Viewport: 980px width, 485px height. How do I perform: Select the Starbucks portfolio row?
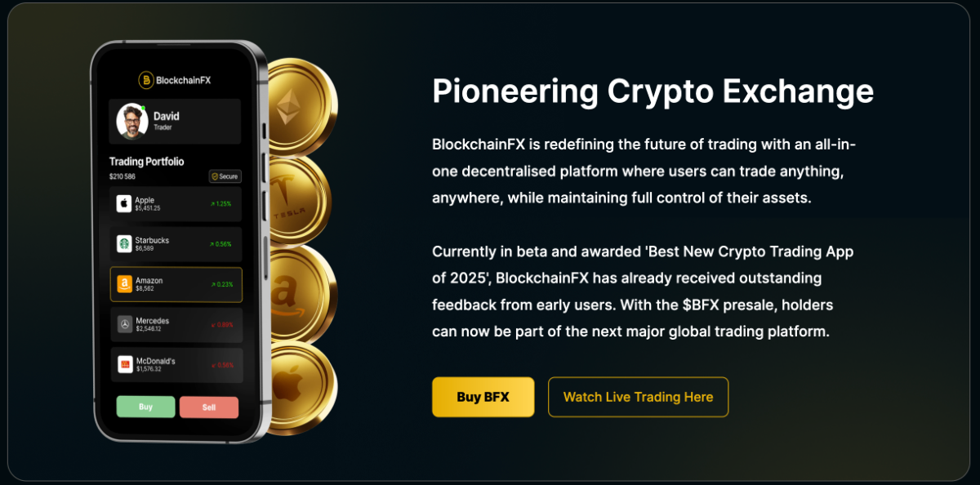point(176,243)
